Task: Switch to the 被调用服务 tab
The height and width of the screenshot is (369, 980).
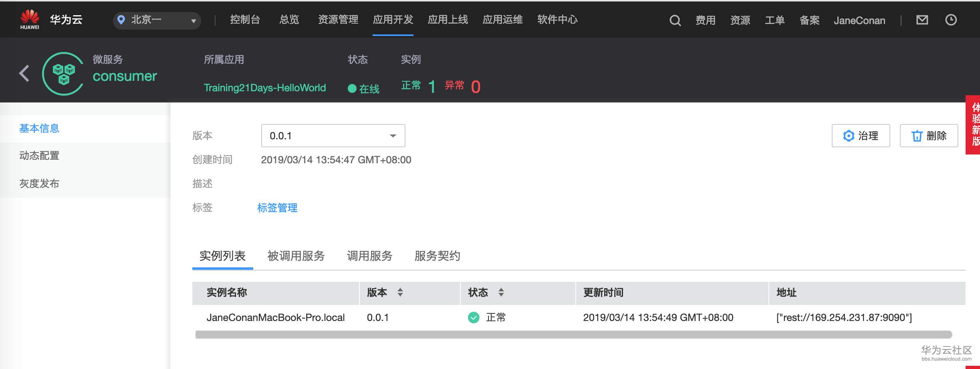Action: tap(295, 256)
